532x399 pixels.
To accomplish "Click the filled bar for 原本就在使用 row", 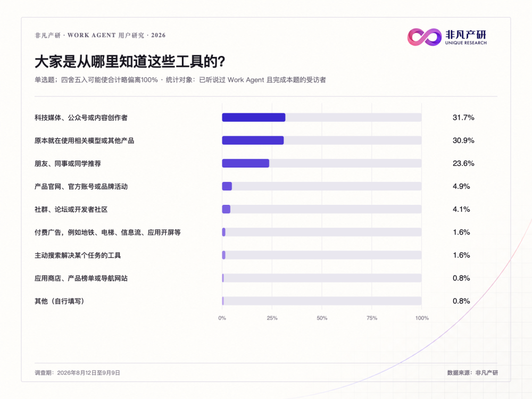I will pyautogui.click(x=253, y=140).
